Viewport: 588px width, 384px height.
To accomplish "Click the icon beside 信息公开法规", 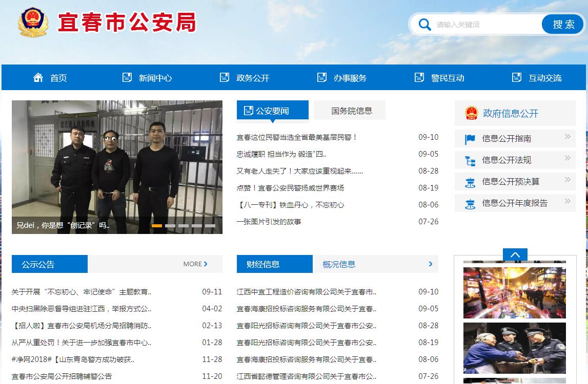I will coord(470,160).
